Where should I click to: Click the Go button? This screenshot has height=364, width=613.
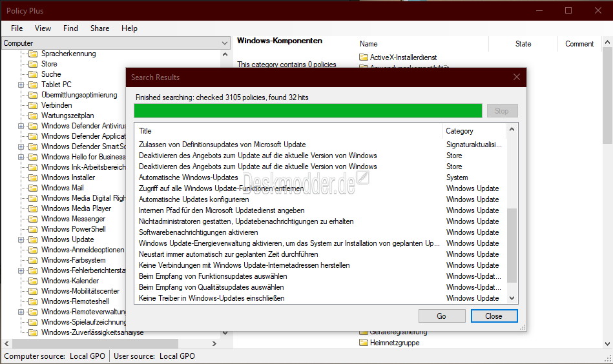442,316
